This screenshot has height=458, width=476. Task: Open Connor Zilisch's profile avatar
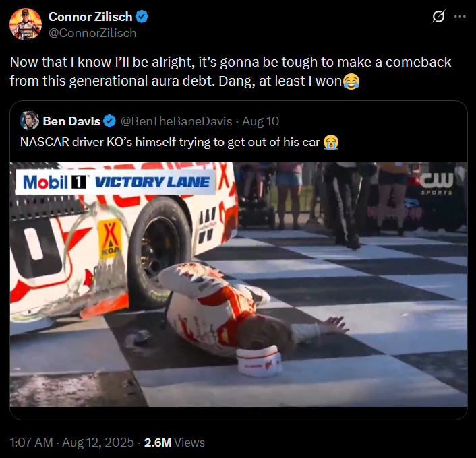pyautogui.click(x=24, y=24)
